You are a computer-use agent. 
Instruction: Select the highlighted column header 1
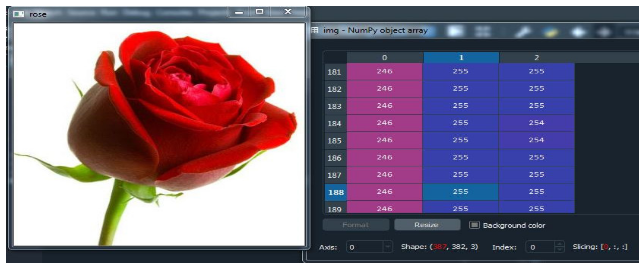click(x=461, y=58)
